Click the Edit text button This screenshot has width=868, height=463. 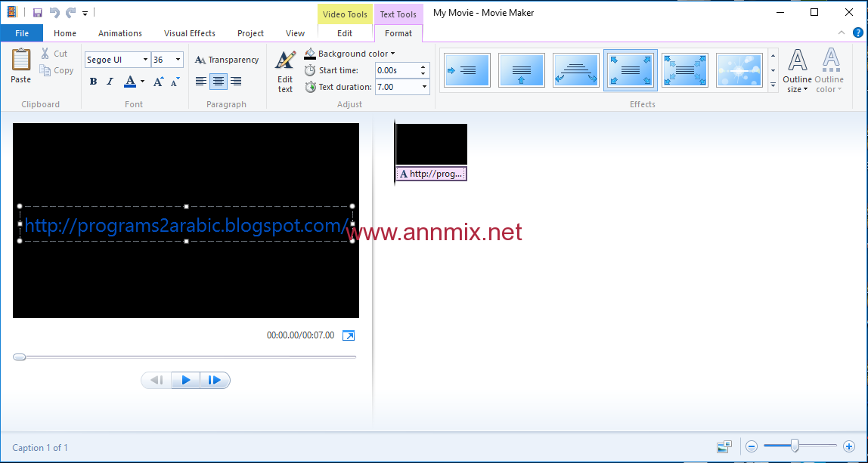285,71
